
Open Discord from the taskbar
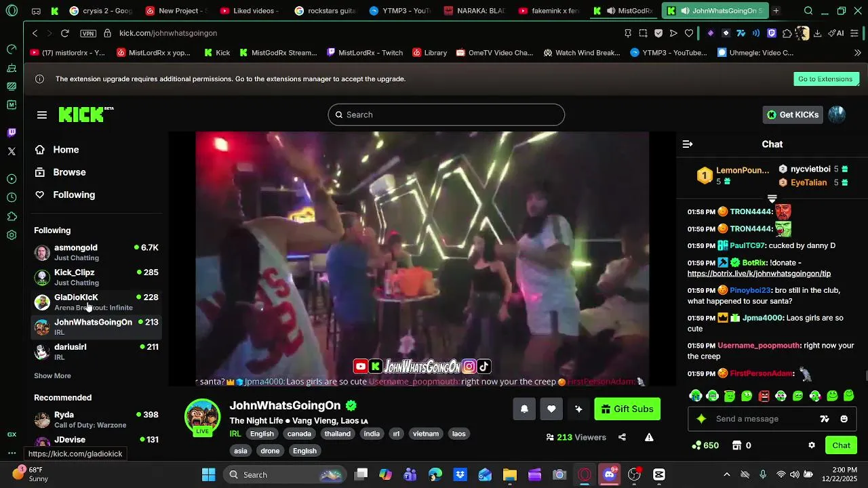(609, 474)
